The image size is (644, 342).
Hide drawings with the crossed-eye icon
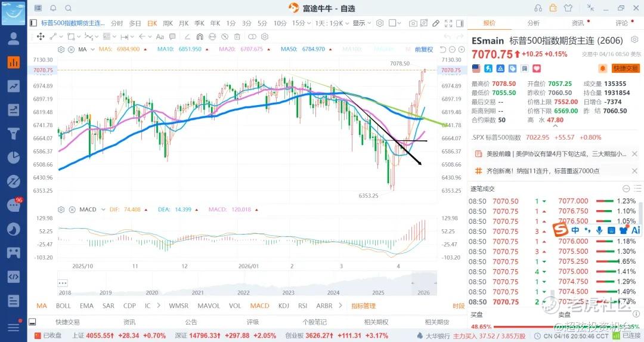[x=225, y=36]
